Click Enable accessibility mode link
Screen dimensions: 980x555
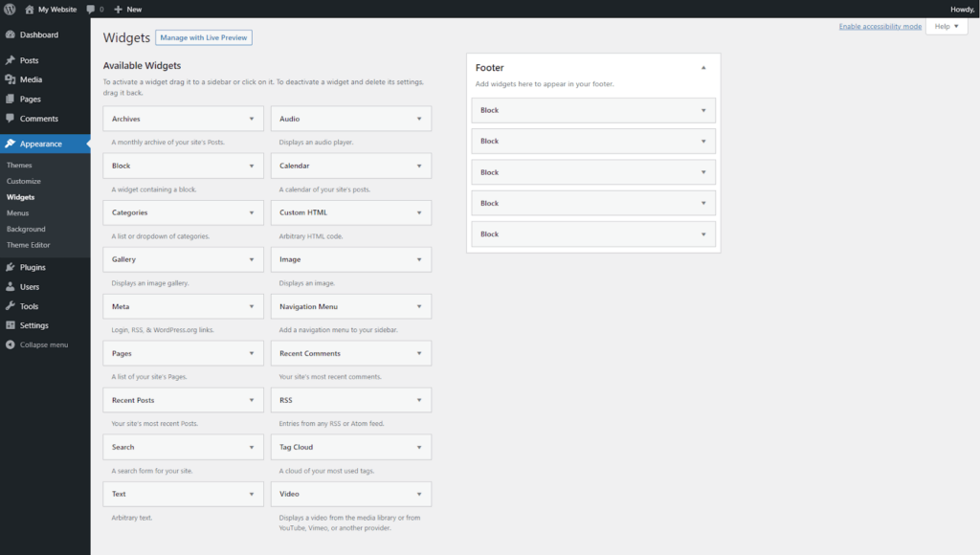click(x=880, y=26)
